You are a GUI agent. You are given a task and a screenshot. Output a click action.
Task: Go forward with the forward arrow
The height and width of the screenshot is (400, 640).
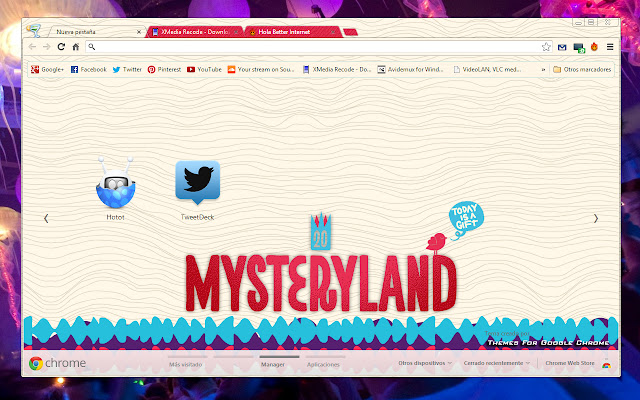(47, 47)
